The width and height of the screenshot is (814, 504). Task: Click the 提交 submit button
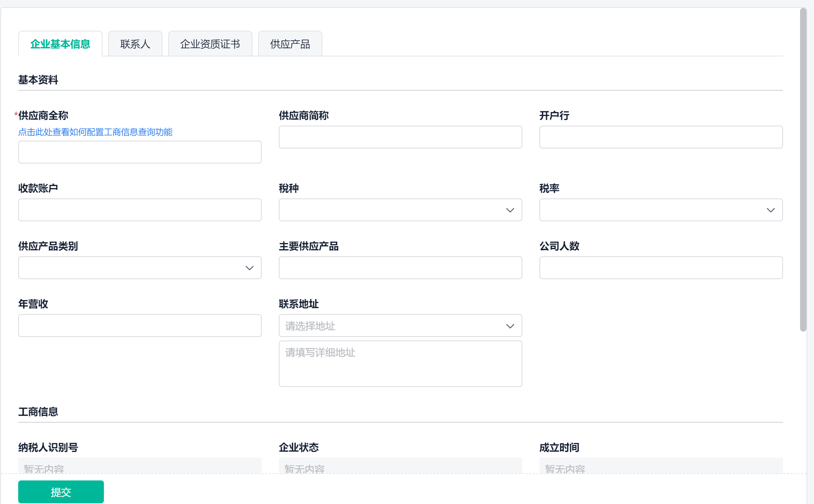61,492
